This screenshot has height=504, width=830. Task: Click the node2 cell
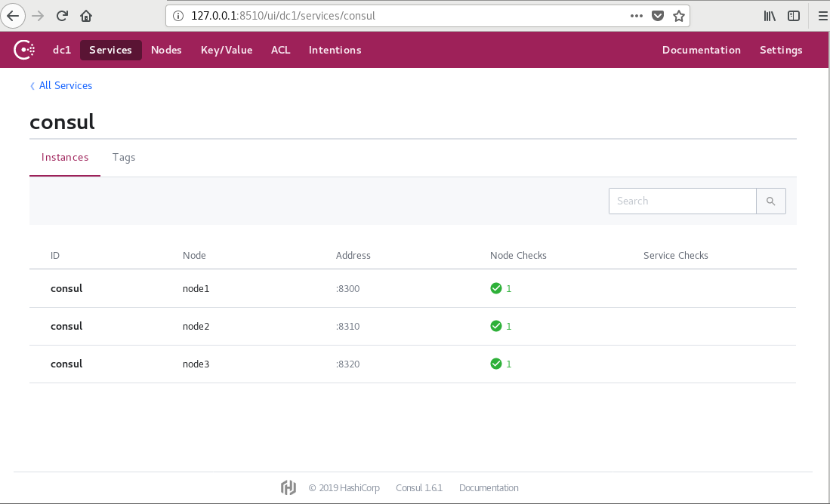pyautogui.click(x=196, y=326)
